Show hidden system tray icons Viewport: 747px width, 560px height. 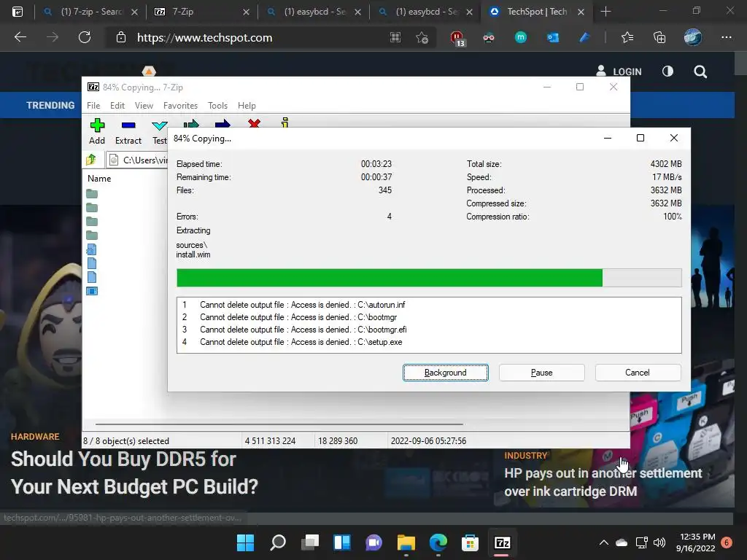[x=603, y=542]
